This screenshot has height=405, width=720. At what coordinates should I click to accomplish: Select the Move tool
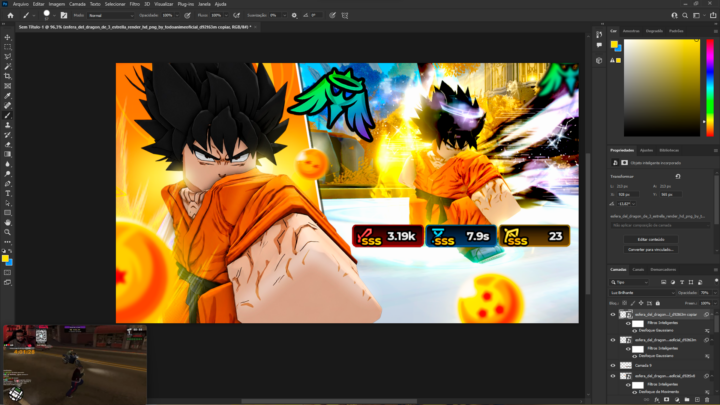pos(7,37)
